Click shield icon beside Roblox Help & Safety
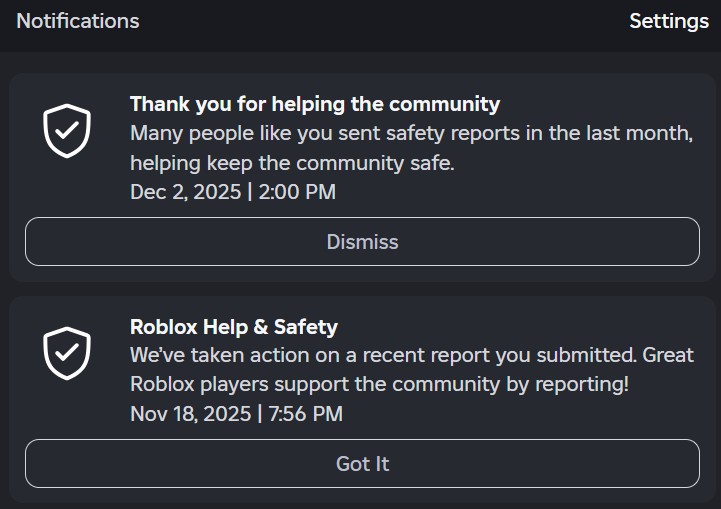Screen dimensions: 721x509 [x=67, y=353]
